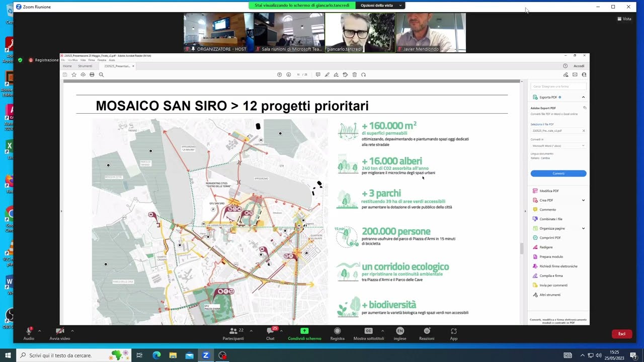Switch to the Home tab in Acrobat
Viewport: 644px width, 362px height.
pos(67,66)
